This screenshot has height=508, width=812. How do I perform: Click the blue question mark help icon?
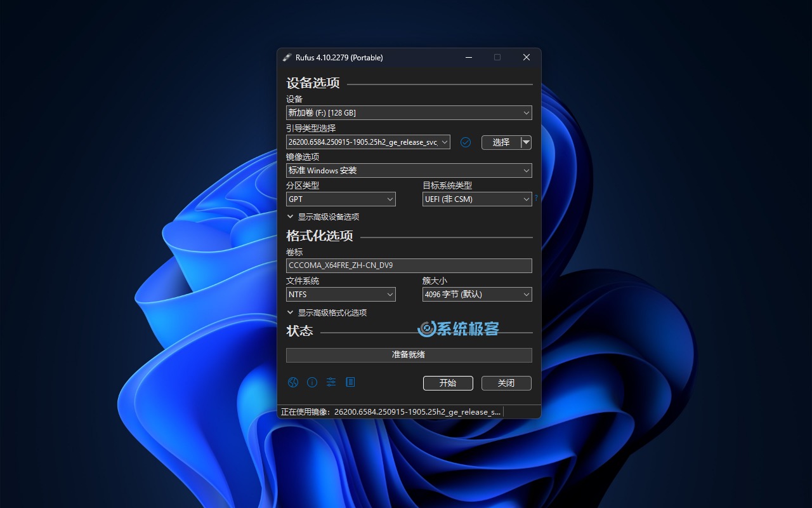coord(536,198)
